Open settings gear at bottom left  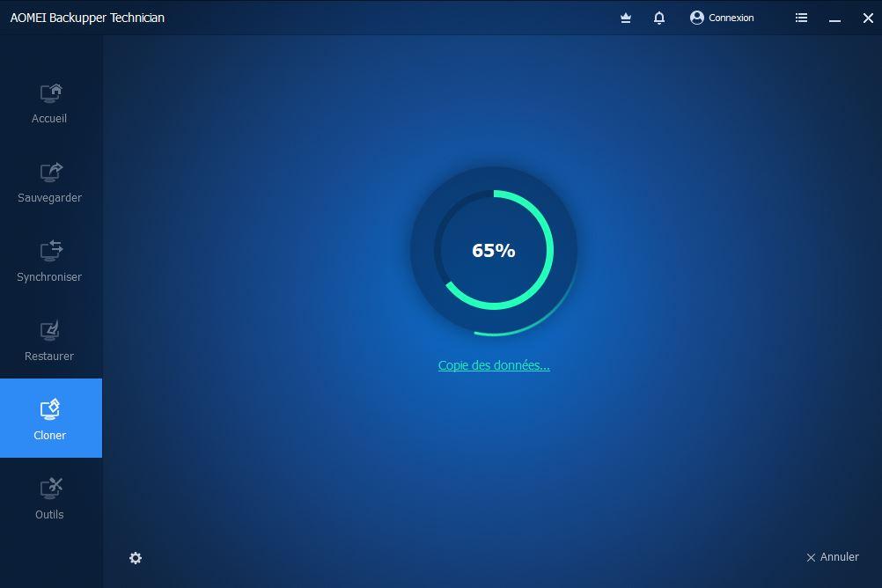pyautogui.click(x=136, y=558)
